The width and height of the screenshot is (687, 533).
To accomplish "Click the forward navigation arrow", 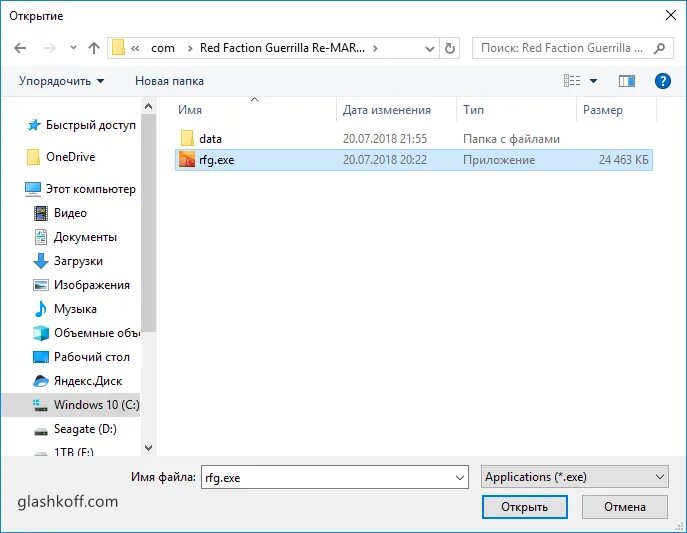I will point(50,48).
